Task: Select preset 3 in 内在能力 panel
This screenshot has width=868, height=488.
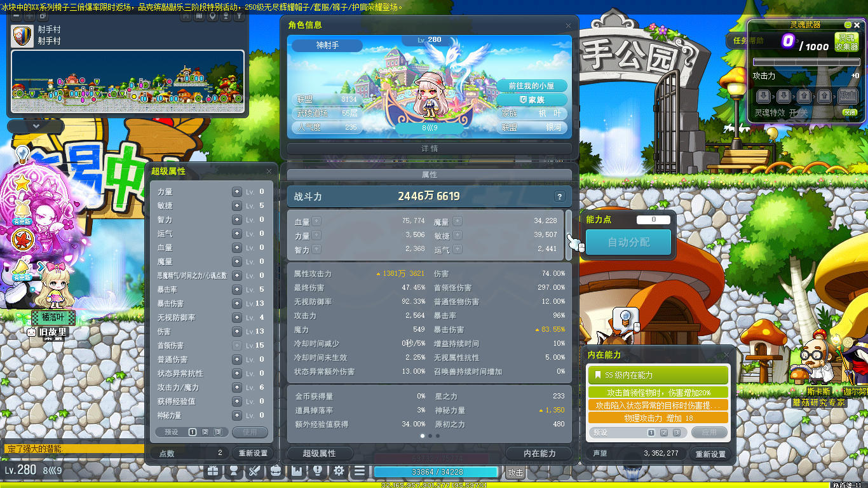Action: tap(677, 433)
